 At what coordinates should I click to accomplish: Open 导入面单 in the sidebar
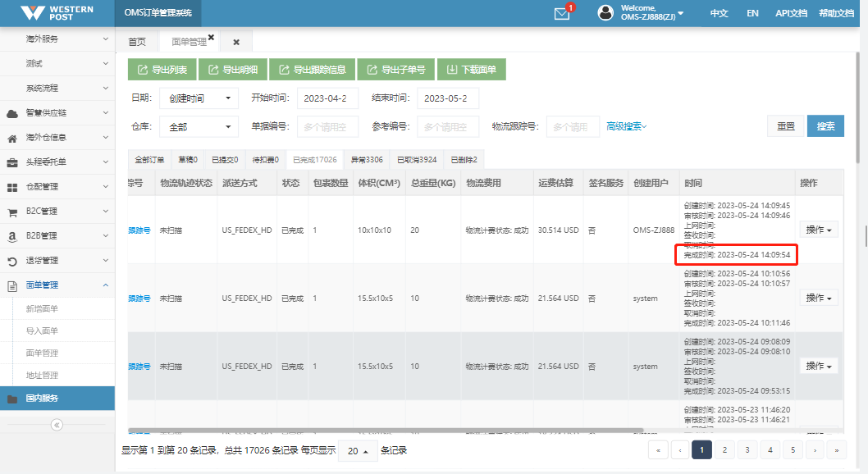coord(42,331)
